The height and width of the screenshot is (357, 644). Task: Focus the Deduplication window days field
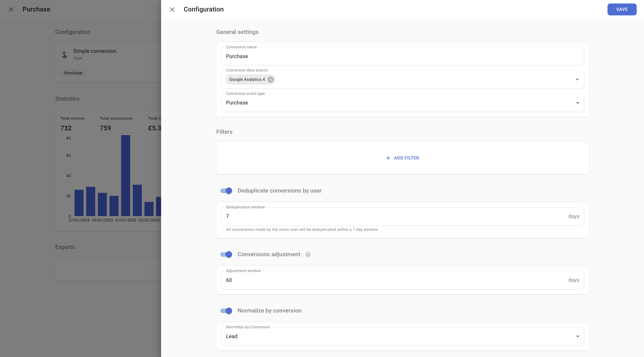[393, 216]
